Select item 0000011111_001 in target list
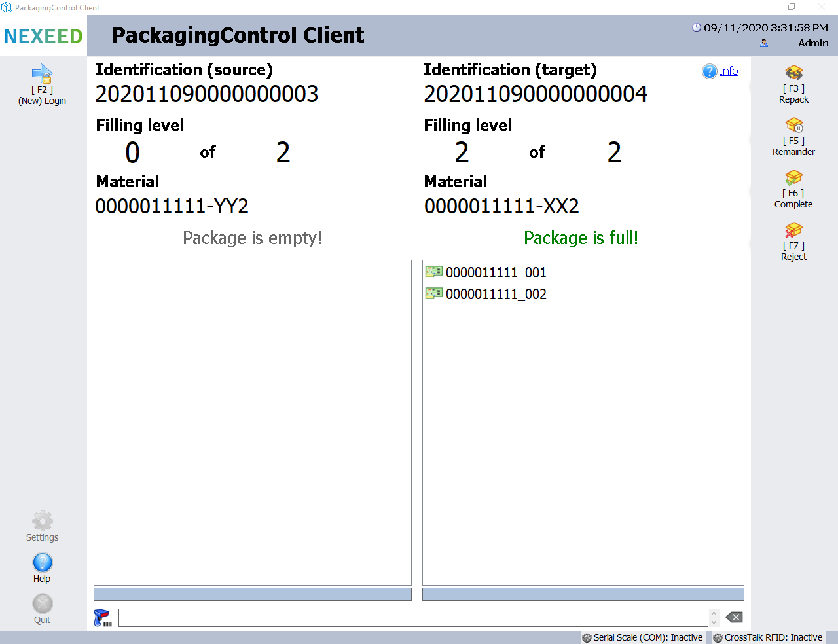The height and width of the screenshot is (644, 838). (496, 272)
